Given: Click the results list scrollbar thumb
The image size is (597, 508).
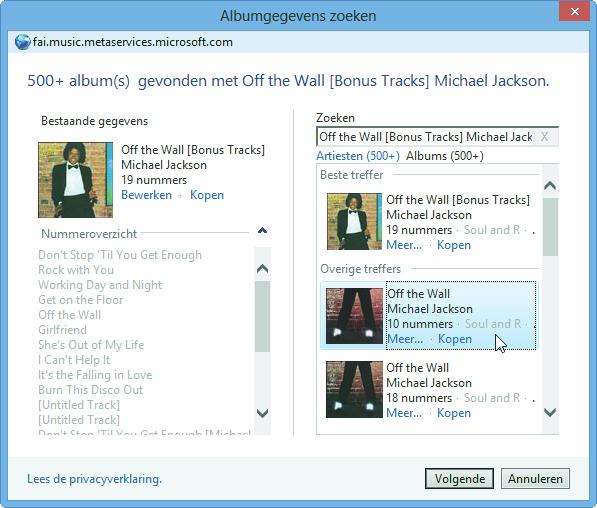Looking at the screenshot, I should click(x=550, y=227).
